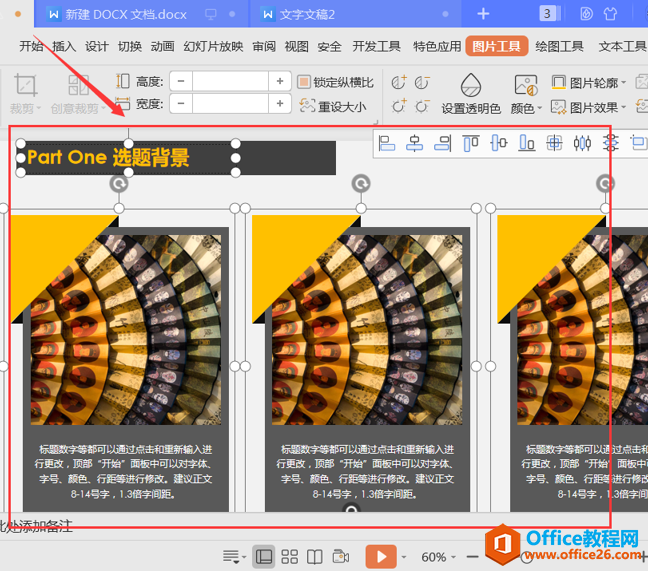This screenshot has height=572, width=648.
Task: Switch to Slide Sorter view
Action: coord(290,557)
